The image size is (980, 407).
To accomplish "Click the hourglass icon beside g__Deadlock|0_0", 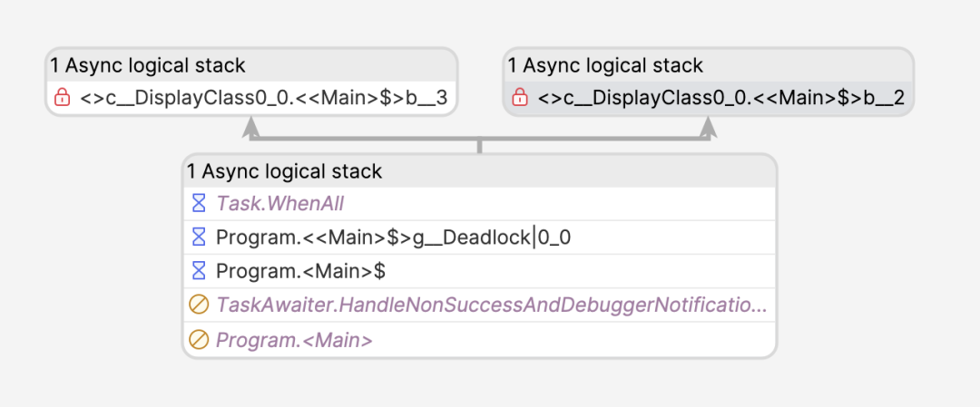I will [198, 237].
